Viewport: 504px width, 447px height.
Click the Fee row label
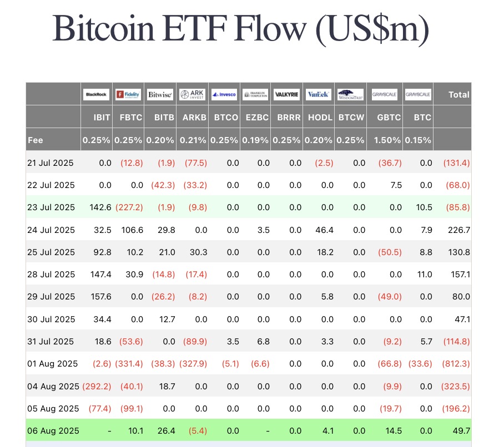36,140
